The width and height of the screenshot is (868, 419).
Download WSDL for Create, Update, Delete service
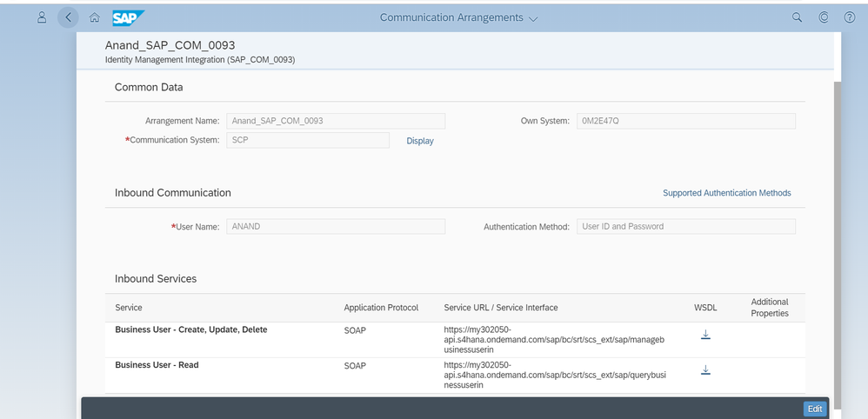coord(705,336)
